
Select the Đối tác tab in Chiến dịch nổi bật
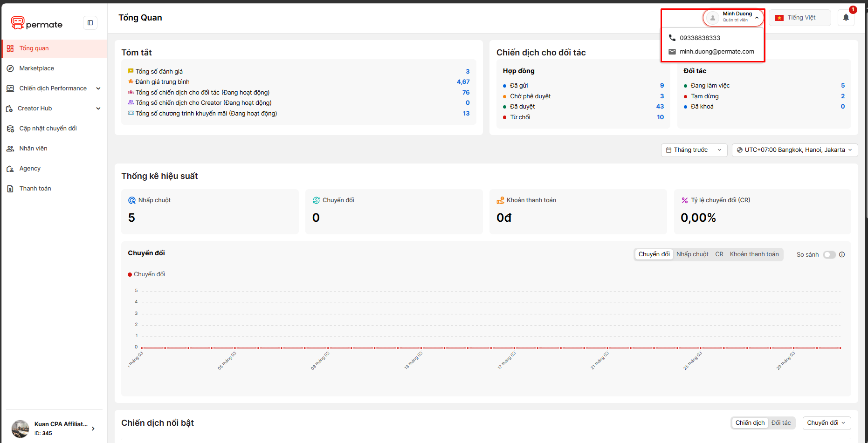(781, 423)
